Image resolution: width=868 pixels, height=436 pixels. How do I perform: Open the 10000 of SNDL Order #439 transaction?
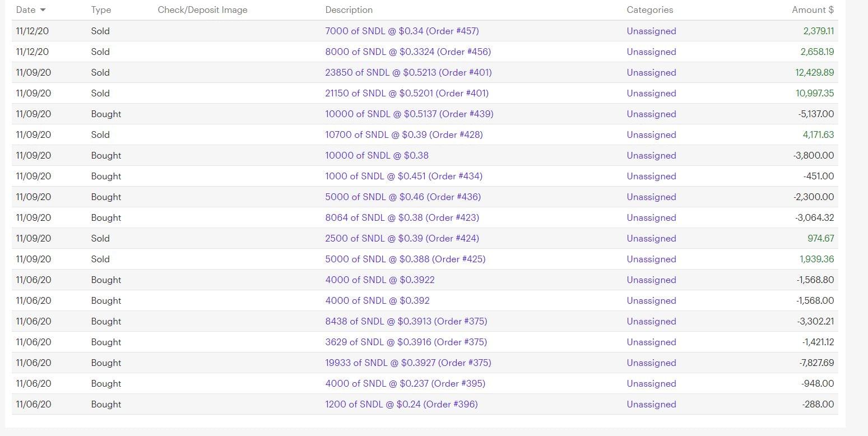(409, 114)
